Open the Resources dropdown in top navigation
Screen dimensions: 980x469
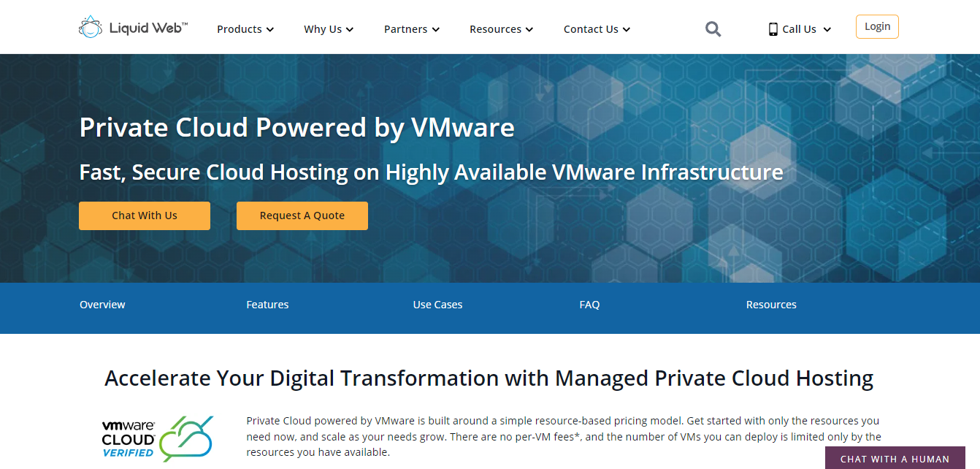coord(501,29)
